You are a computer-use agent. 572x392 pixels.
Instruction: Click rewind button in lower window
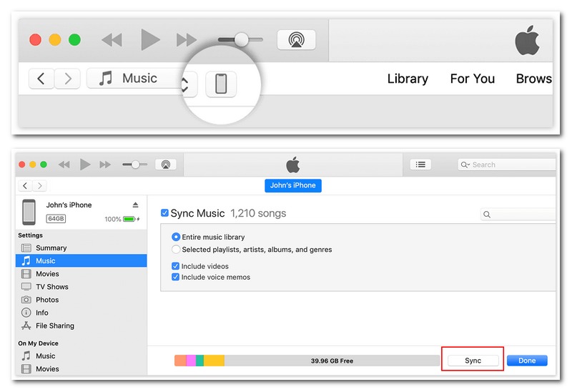click(64, 165)
